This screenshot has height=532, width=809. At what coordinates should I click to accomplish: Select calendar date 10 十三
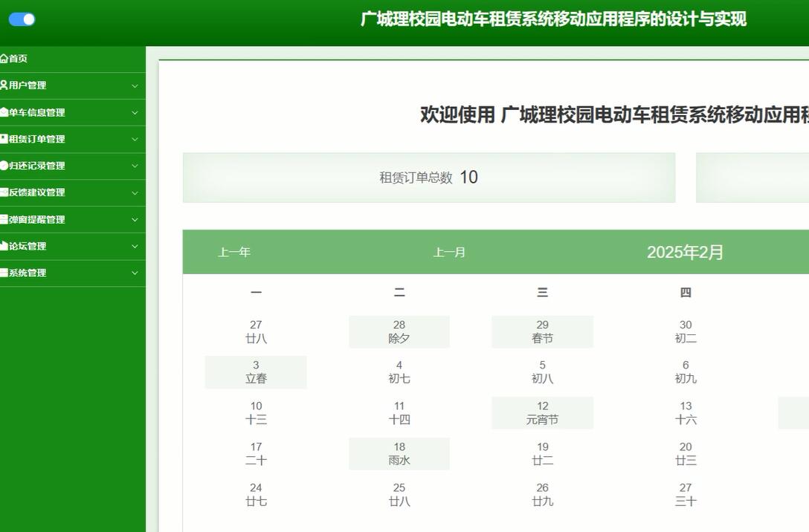point(256,413)
